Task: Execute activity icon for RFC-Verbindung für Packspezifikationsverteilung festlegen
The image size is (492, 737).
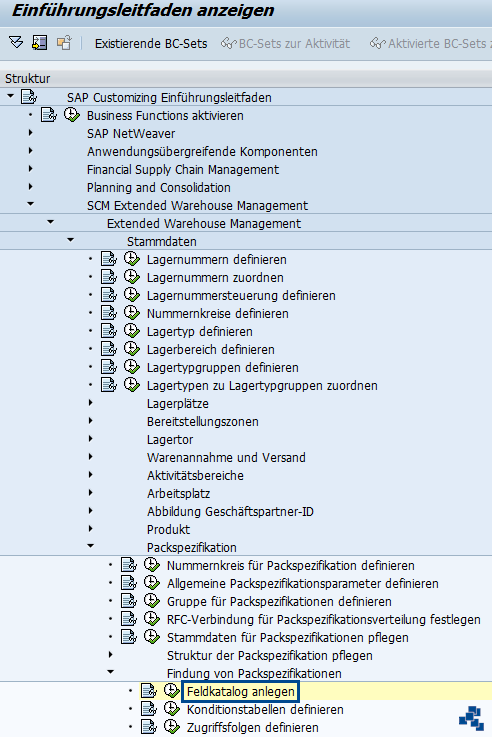Action: click(x=152, y=619)
